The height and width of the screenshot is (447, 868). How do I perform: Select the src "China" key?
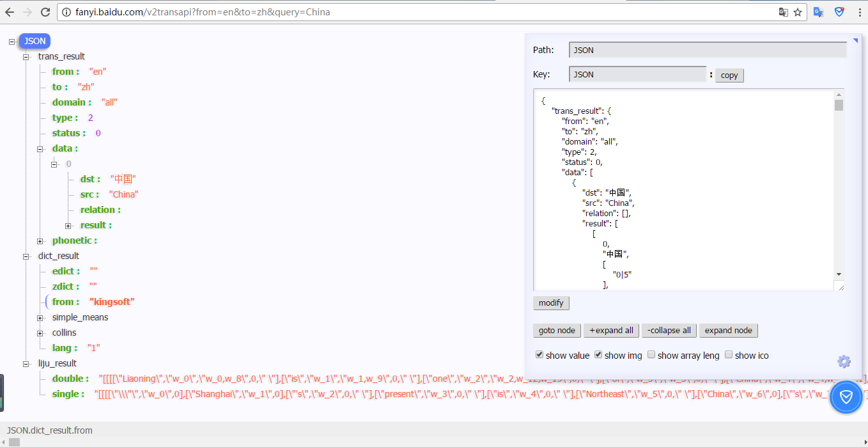[89, 194]
